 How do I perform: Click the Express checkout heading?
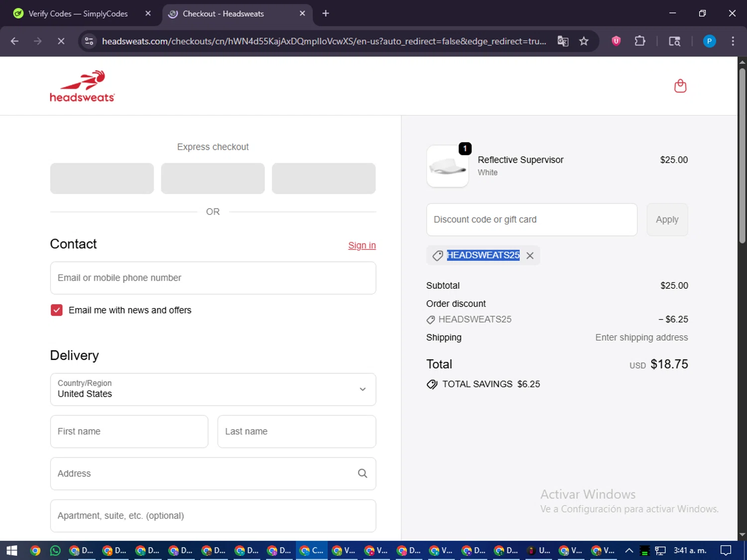[x=213, y=147]
